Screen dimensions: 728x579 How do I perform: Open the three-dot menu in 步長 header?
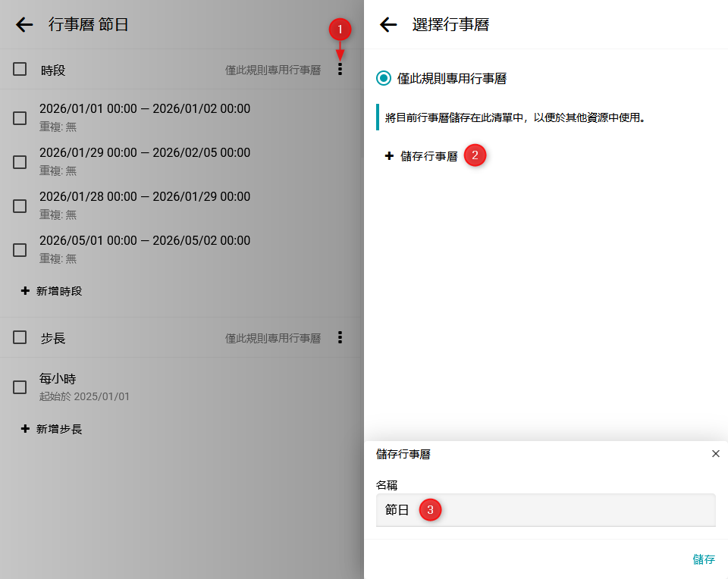point(340,337)
